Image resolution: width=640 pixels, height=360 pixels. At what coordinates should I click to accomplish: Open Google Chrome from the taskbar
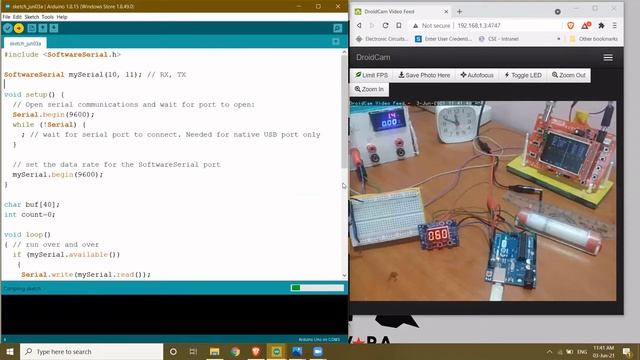(235, 351)
